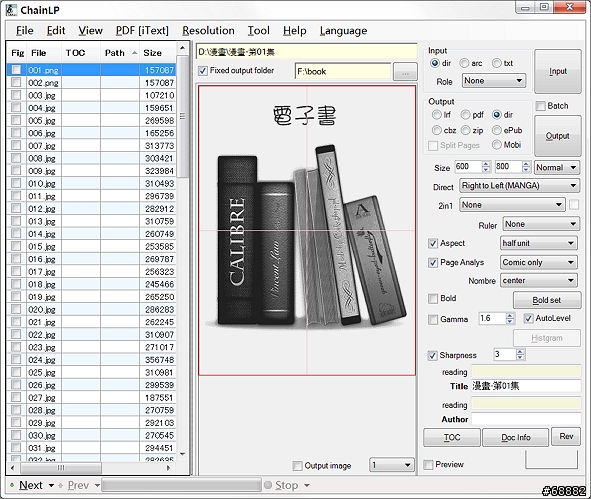Open the Resolution menu
Viewport: 591px width, 499px height.
click(208, 31)
